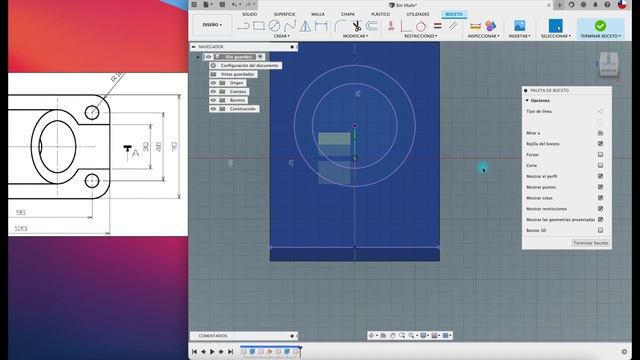Select the Circle sketch tool
This screenshot has height=360, width=640.
tap(274, 26)
